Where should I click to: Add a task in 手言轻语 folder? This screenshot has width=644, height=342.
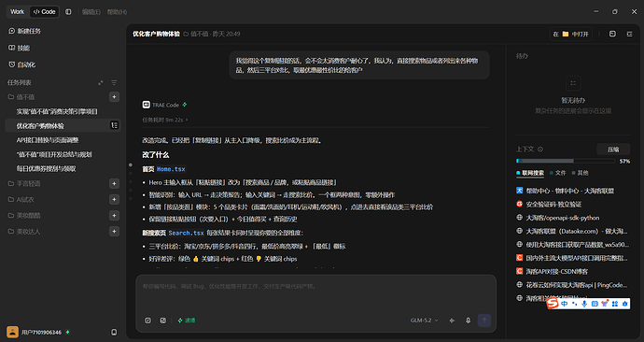(114, 183)
